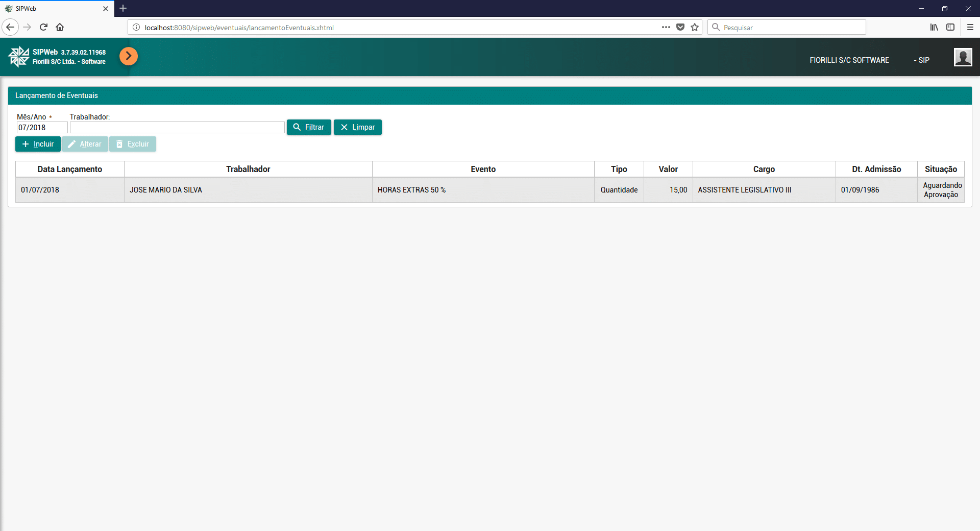Click the SIPWeb Fiorilli logo
This screenshot has width=980, height=531.
pyautogui.click(x=19, y=57)
